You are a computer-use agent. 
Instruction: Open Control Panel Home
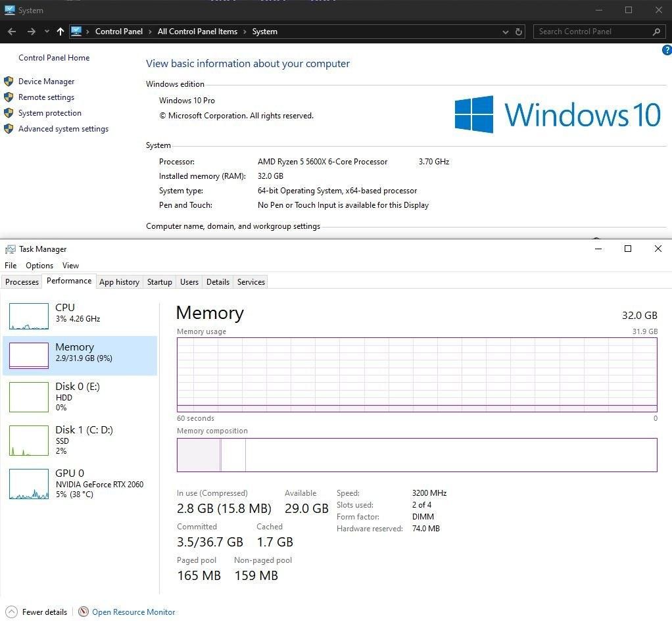(x=54, y=57)
